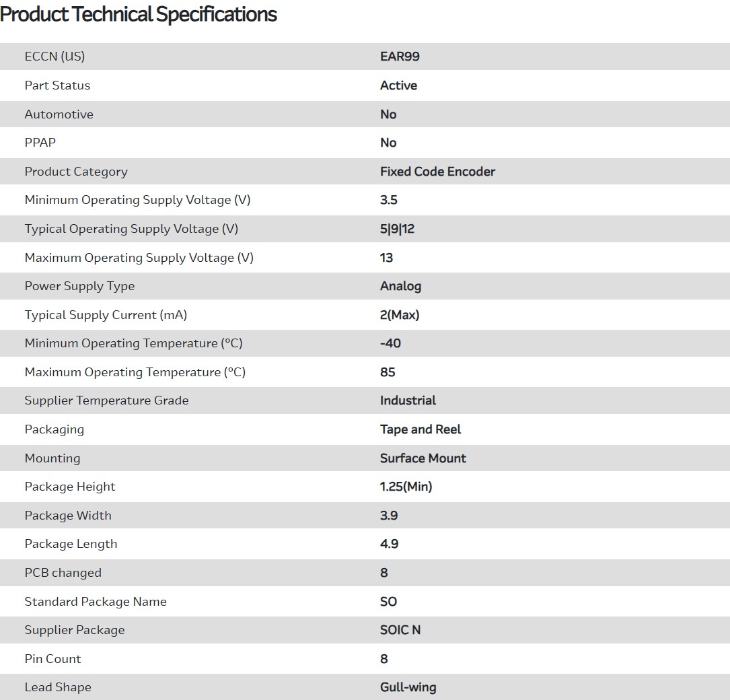The height and width of the screenshot is (700, 730).
Task: Click the Fixed Code Encoder category value
Action: click(437, 172)
